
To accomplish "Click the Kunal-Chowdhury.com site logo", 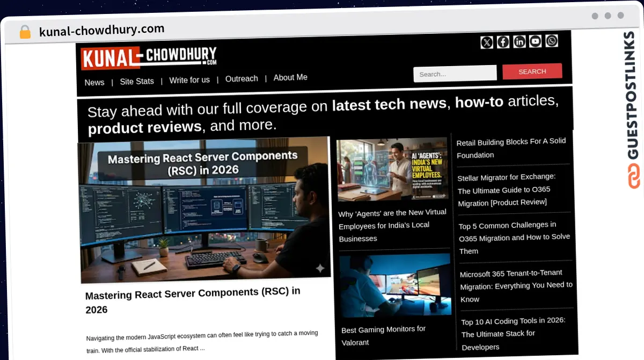I will coord(149,57).
